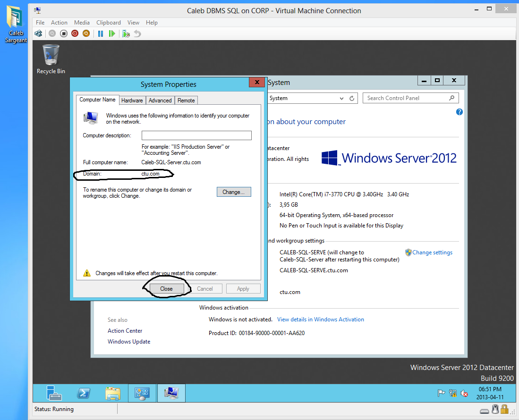Switch to the Hardware tab

(x=132, y=100)
